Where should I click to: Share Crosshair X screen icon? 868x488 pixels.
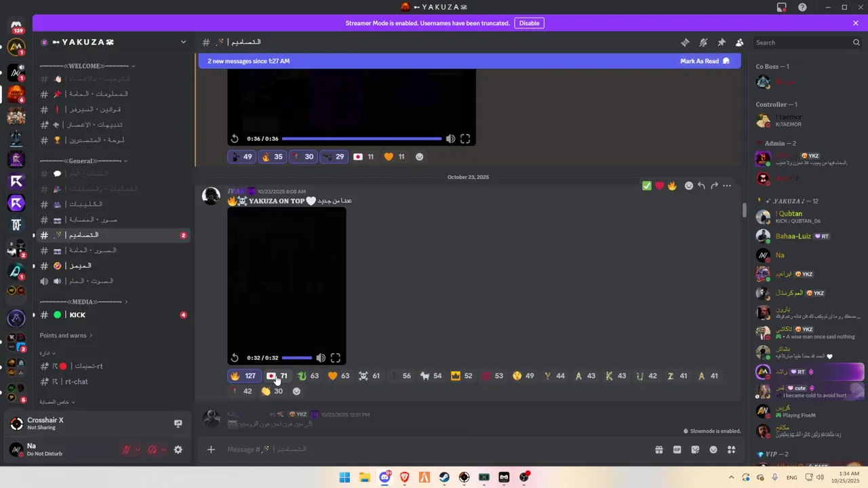click(178, 424)
